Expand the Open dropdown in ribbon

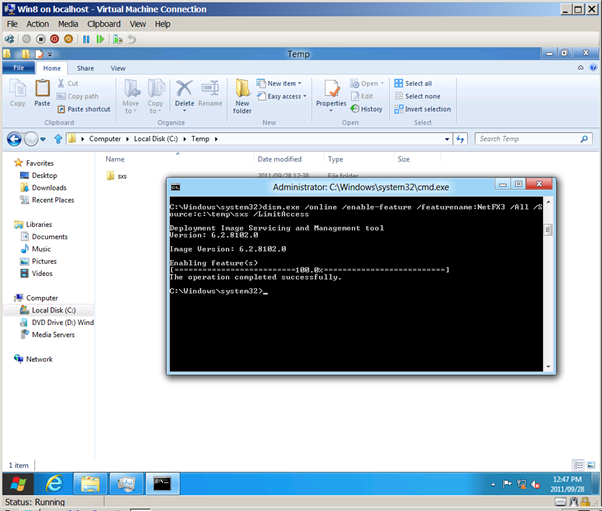pyautogui.click(x=367, y=83)
